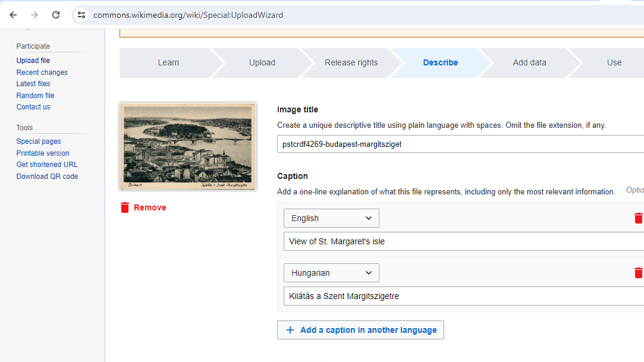The width and height of the screenshot is (644, 362).
Task: Open the English language dropdown
Action: 331,218
